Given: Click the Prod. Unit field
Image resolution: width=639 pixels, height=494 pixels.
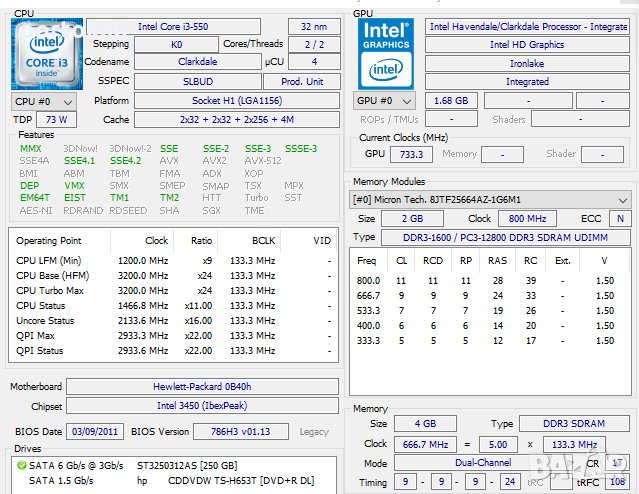Looking at the screenshot, I should 301,82.
